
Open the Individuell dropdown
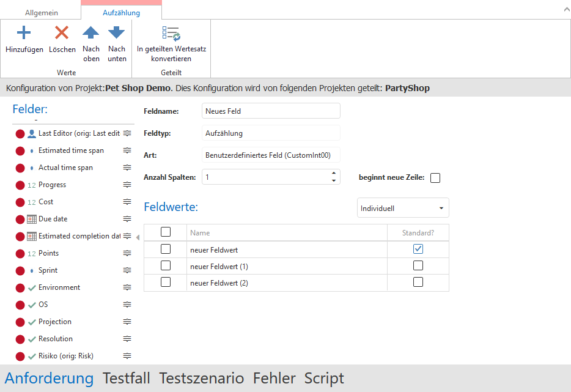[x=403, y=208]
